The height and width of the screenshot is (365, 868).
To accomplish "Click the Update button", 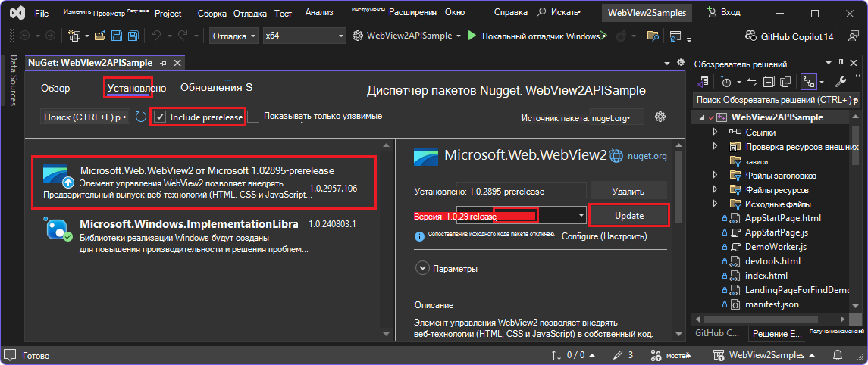I will tap(629, 216).
